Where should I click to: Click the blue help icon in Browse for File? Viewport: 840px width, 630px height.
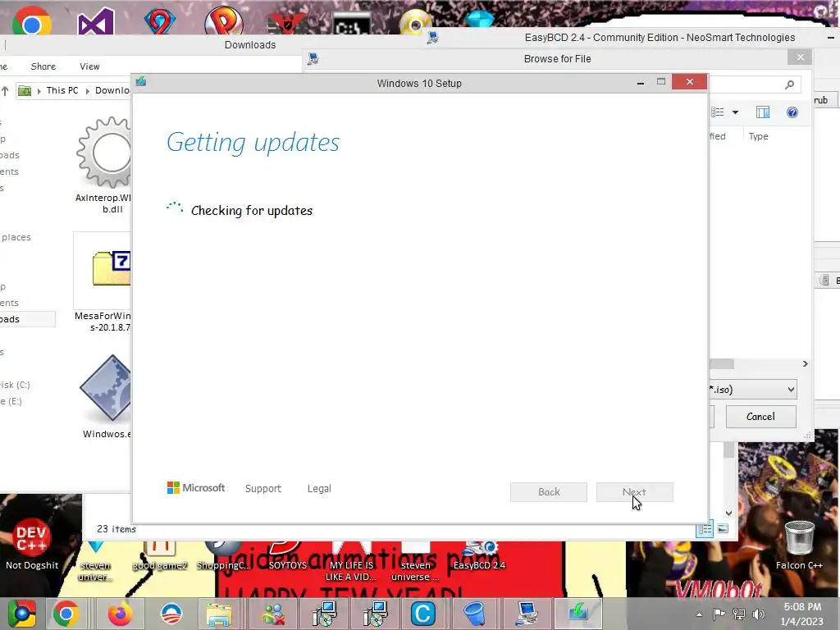tap(792, 112)
